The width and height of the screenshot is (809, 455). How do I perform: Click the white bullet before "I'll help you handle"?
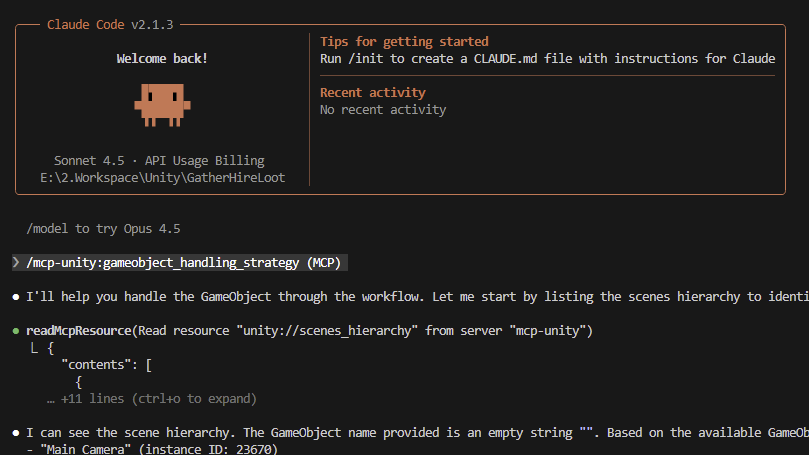tap(16, 297)
